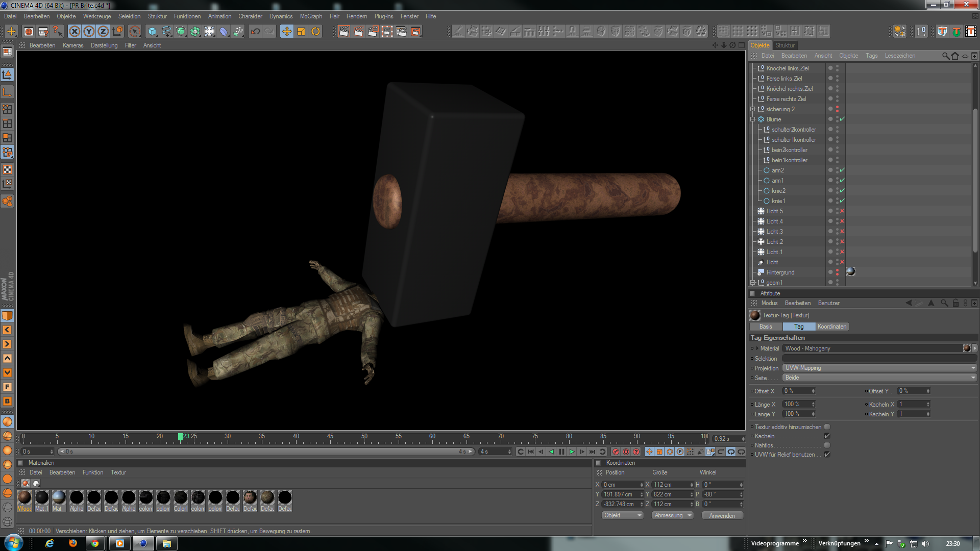The height and width of the screenshot is (551, 980).
Task: Open the Projektion UVW-Mapping dropdown
Action: point(879,368)
